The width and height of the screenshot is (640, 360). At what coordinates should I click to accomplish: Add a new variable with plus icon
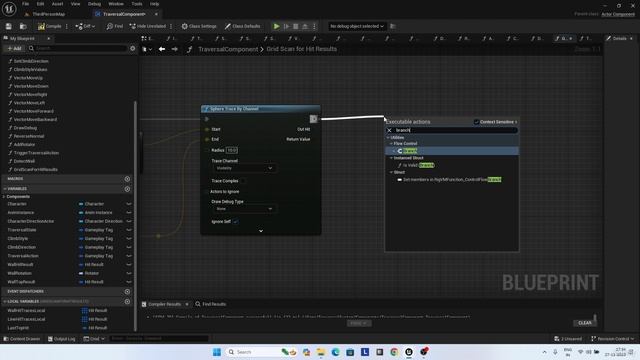coord(127,189)
